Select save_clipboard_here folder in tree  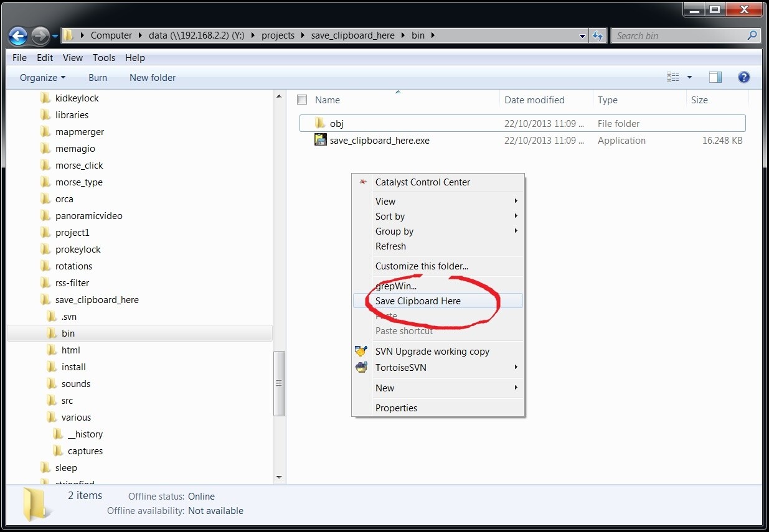(x=97, y=299)
